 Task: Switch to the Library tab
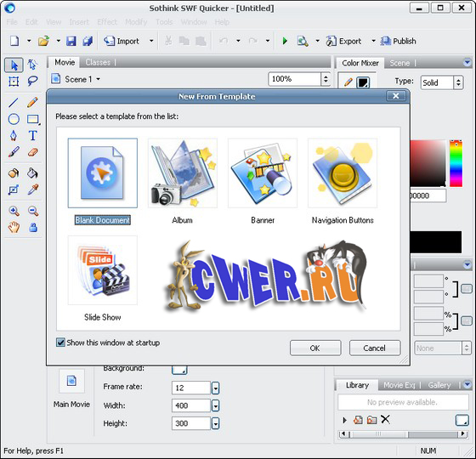(x=357, y=385)
